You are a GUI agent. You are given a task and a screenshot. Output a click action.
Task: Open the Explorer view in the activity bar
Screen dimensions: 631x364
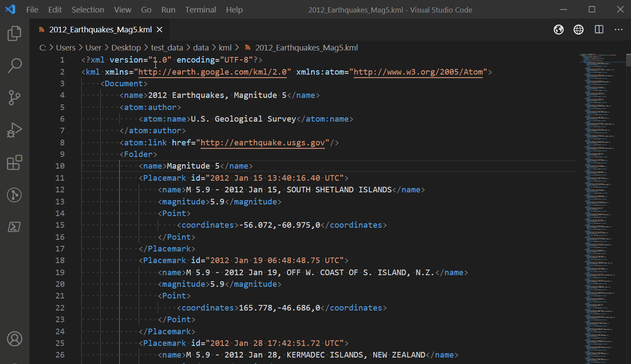pyautogui.click(x=14, y=33)
